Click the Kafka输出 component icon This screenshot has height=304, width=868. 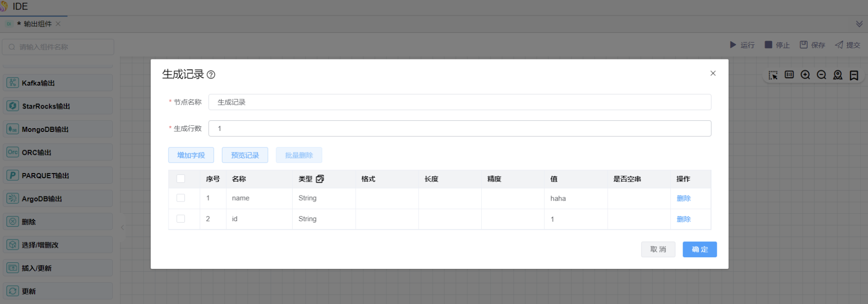13,83
